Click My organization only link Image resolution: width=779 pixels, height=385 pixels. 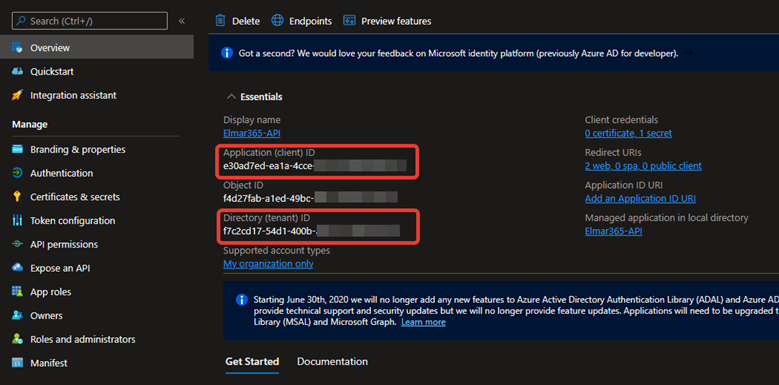(268, 264)
